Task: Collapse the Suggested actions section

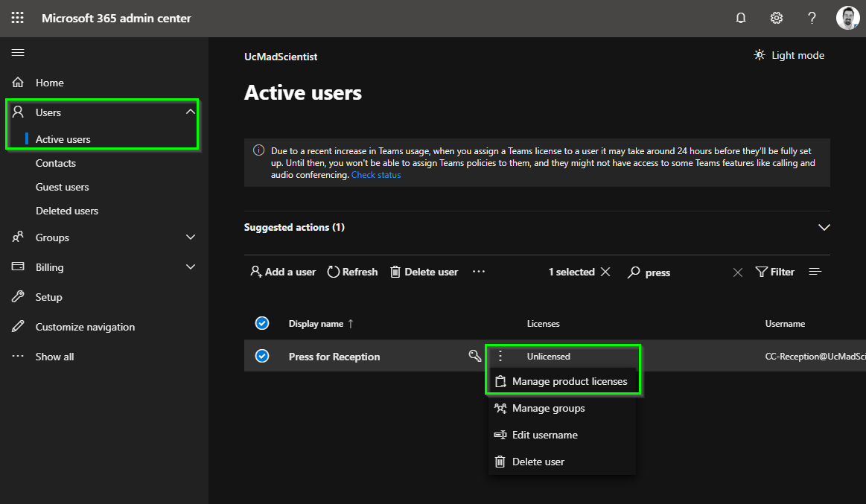Action: (x=824, y=227)
